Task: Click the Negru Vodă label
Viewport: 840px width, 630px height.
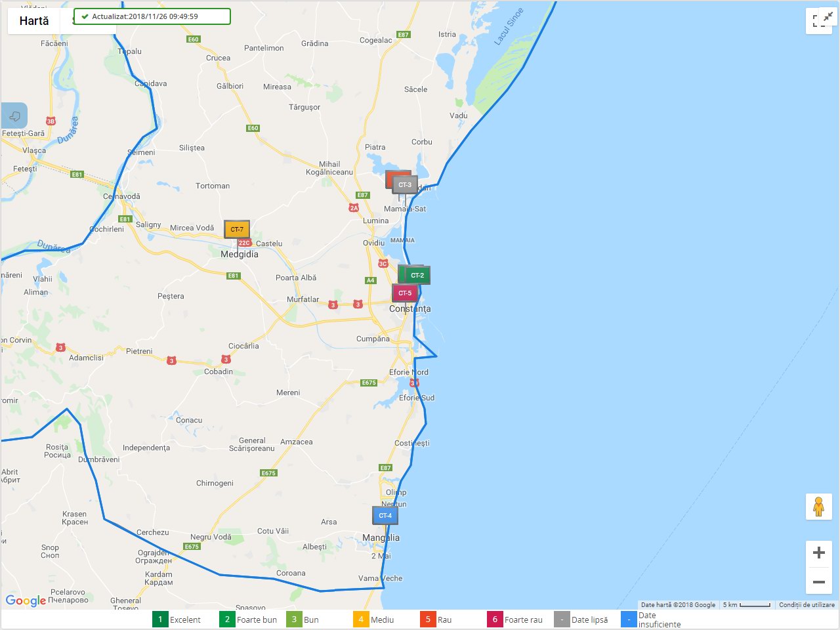Action: (x=211, y=537)
